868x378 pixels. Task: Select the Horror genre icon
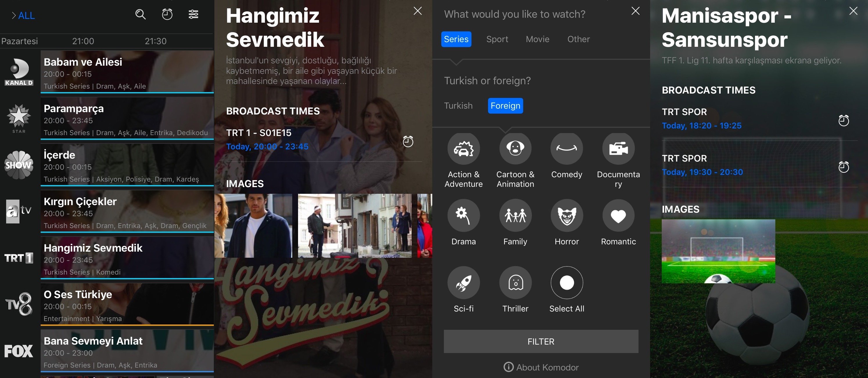click(x=566, y=216)
